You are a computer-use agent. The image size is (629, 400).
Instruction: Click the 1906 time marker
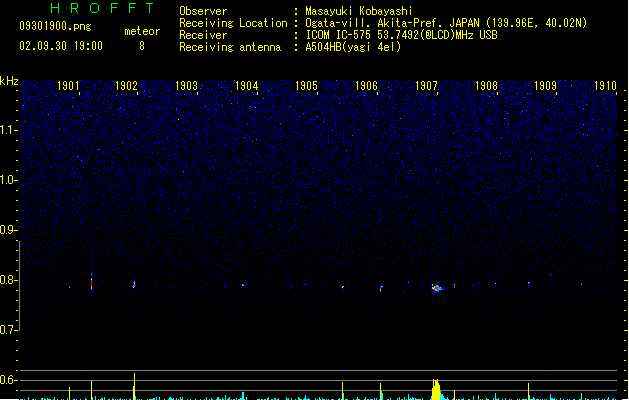[366, 86]
